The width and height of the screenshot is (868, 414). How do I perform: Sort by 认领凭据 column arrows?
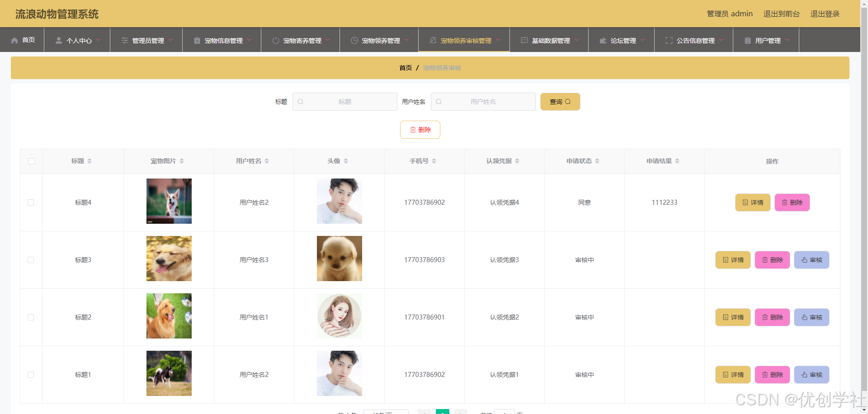(x=517, y=161)
